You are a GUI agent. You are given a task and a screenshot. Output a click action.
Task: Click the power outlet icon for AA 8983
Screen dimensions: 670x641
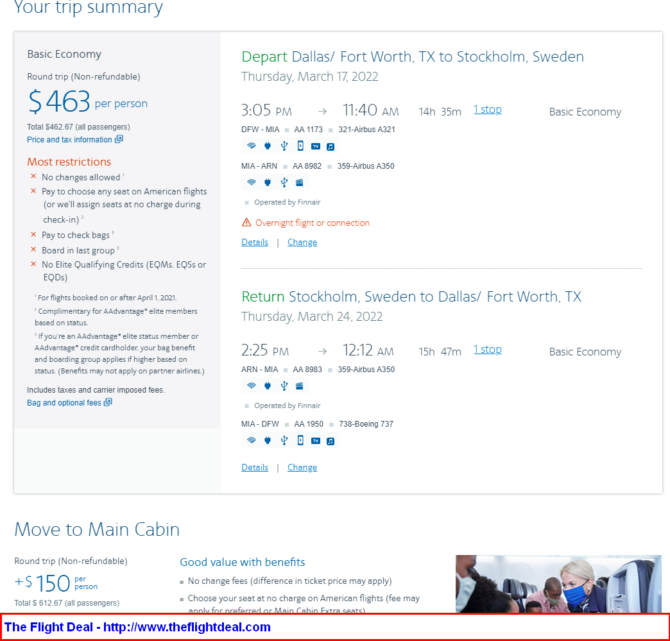267,386
